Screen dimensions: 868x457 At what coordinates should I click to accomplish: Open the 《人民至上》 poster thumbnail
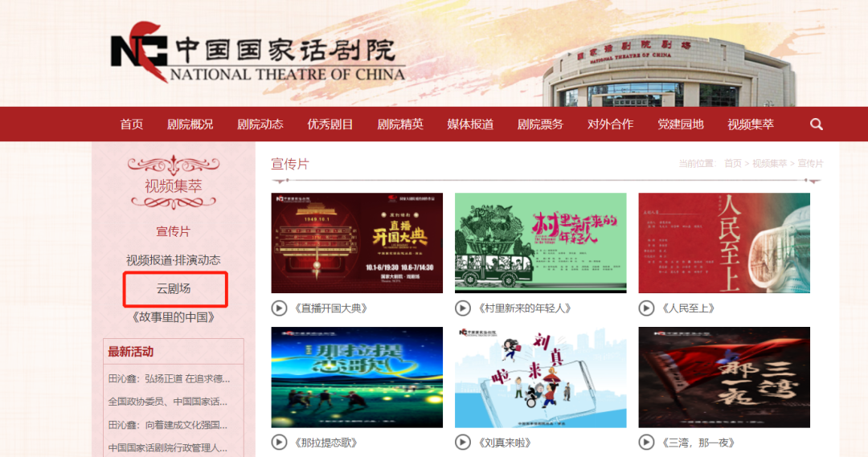[x=724, y=243]
